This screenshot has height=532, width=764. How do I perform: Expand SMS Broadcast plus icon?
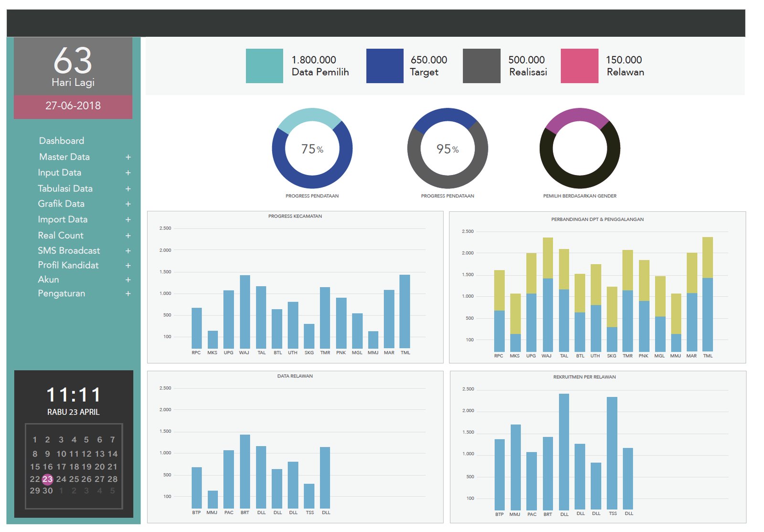point(128,251)
